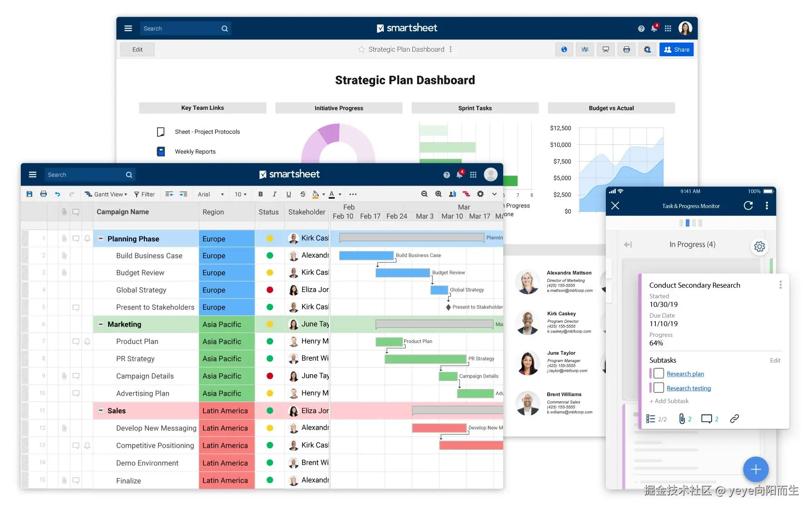The width and height of the screenshot is (812, 510).
Task: Focus the Search field in the Gantt sheet window
Action: coord(89,175)
